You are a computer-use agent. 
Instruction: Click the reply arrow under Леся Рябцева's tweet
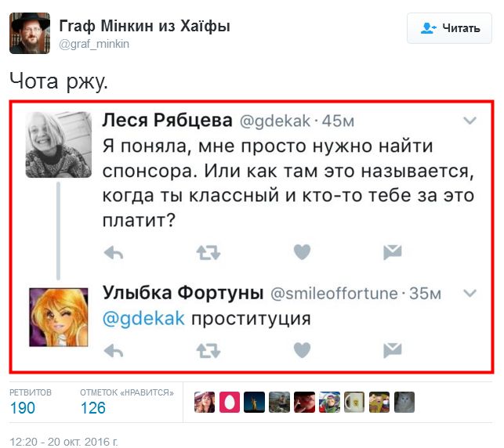[x=114, y=251]
